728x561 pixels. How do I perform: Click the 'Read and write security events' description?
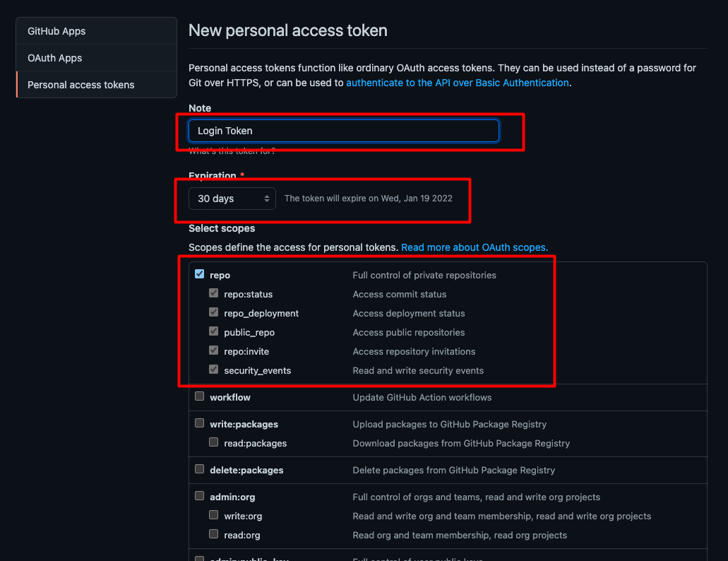tap(418, 371)
